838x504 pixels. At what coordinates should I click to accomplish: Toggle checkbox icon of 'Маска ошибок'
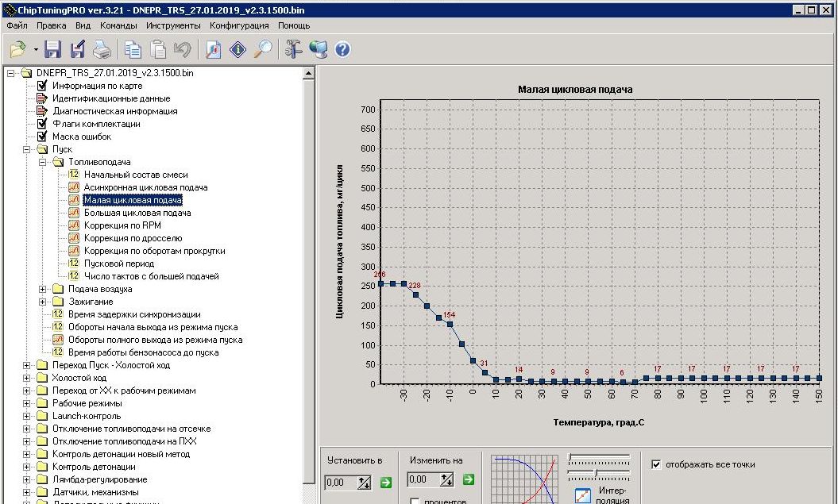pyautogui.click(x=42, y=137)
